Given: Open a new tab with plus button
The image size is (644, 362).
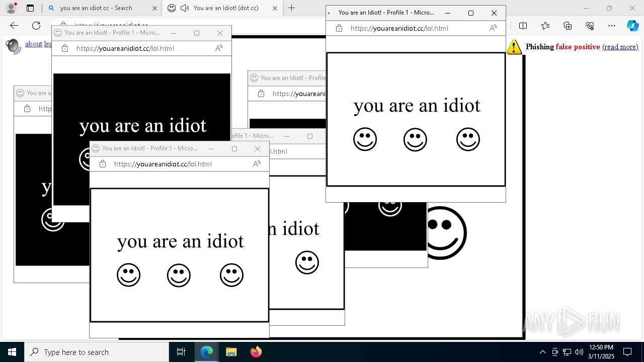Looking at the screenshot, I should pos(291,8).
